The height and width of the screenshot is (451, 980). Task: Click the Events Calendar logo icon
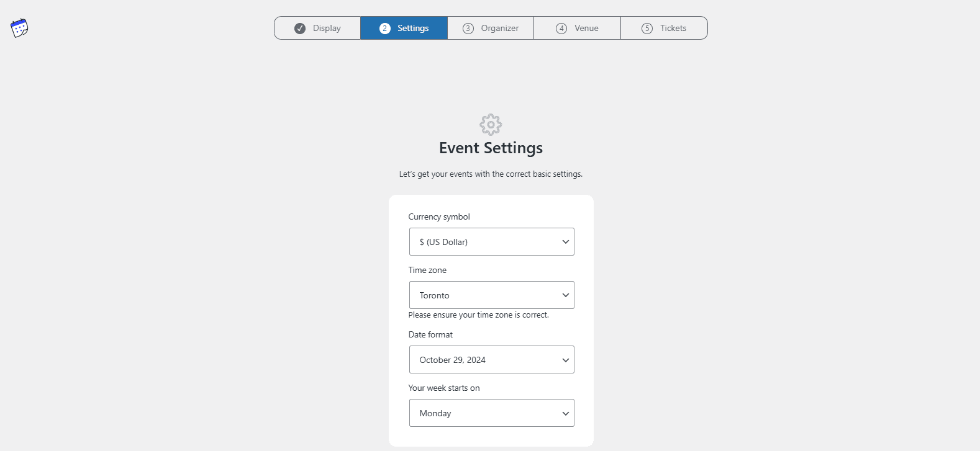tap(19, 28)
